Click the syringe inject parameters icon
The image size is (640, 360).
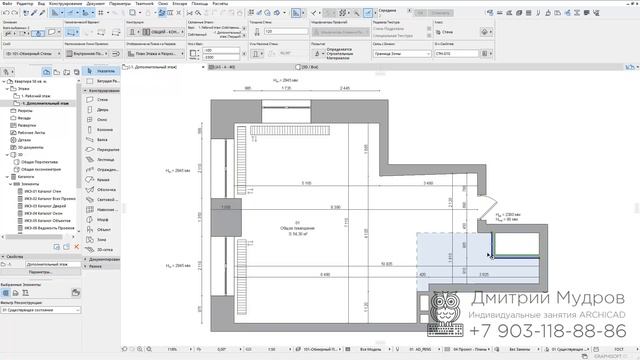pos(42,13)
